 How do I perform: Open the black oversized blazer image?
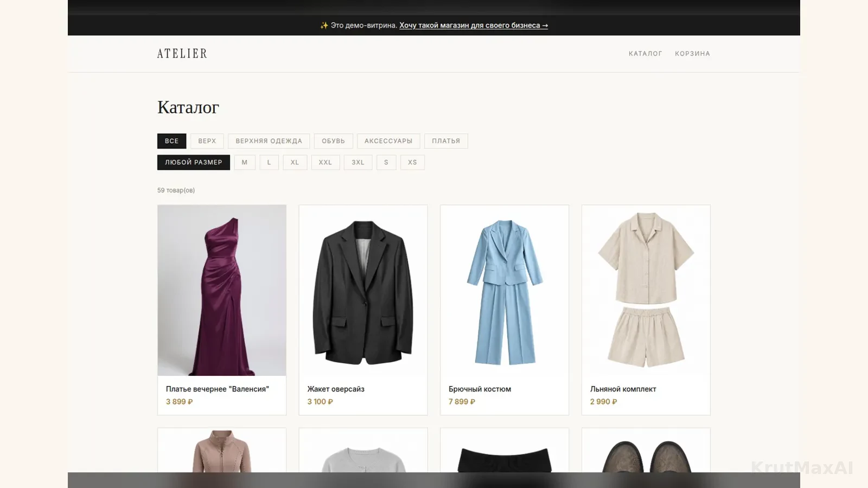[363, 290]
